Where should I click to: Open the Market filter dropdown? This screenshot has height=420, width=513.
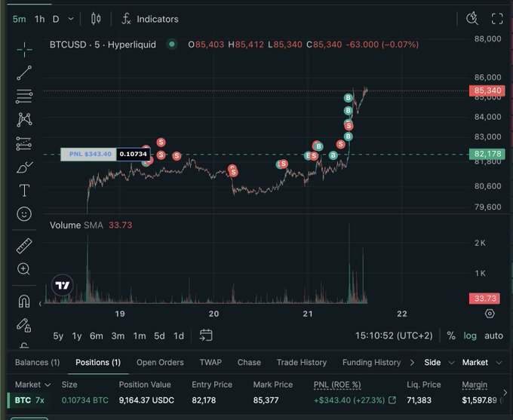tap(482, 363)
